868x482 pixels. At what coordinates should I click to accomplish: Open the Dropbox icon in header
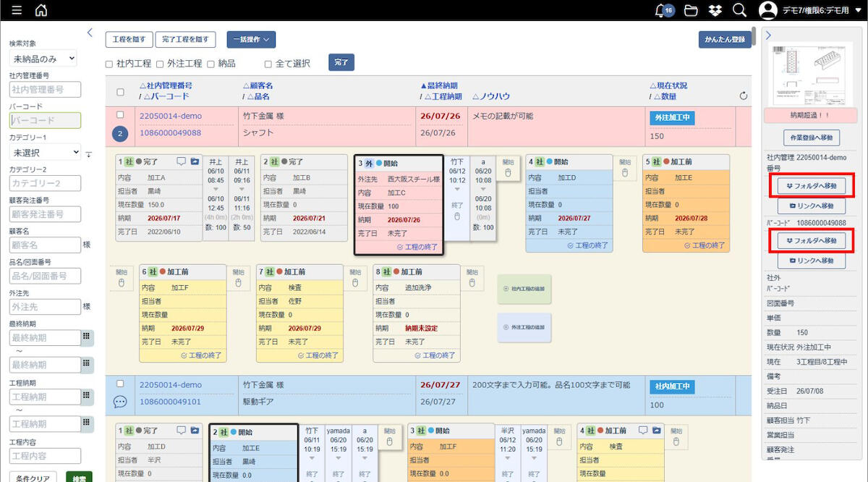coord(715,10)
